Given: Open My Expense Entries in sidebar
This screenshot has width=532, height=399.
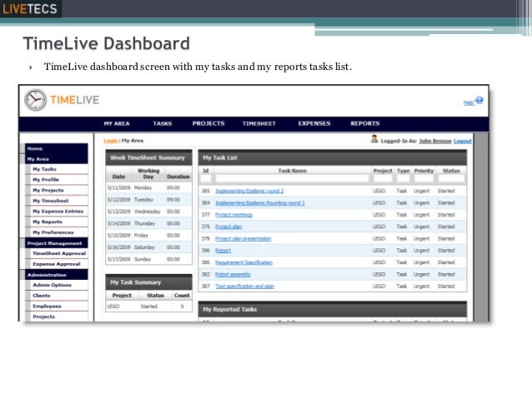Looking at the screenshot, I should click(x=57, y=212).
